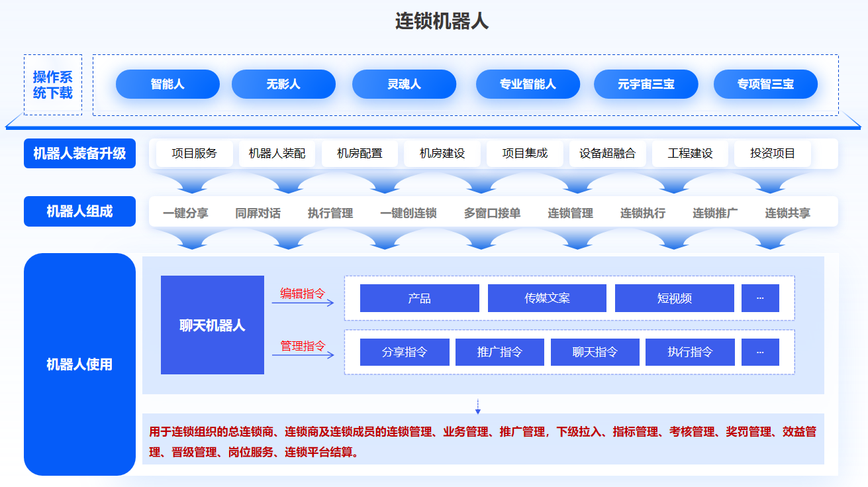Open the 多窗口接单 entry
Screen dimensions: 868x487
point(492,213)
